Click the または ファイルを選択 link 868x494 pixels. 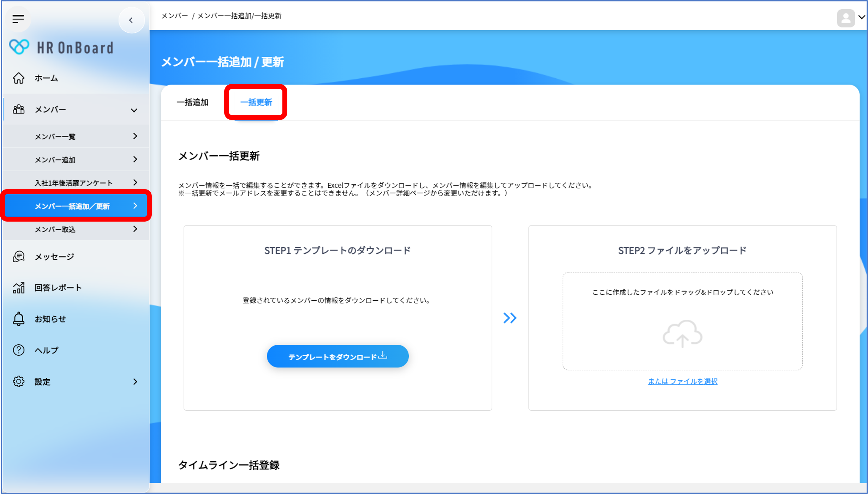point(682,381)
